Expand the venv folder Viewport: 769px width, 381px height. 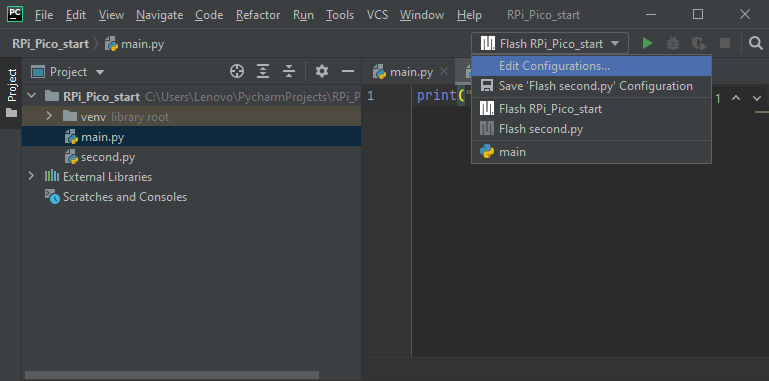click(x=49, y=116)
